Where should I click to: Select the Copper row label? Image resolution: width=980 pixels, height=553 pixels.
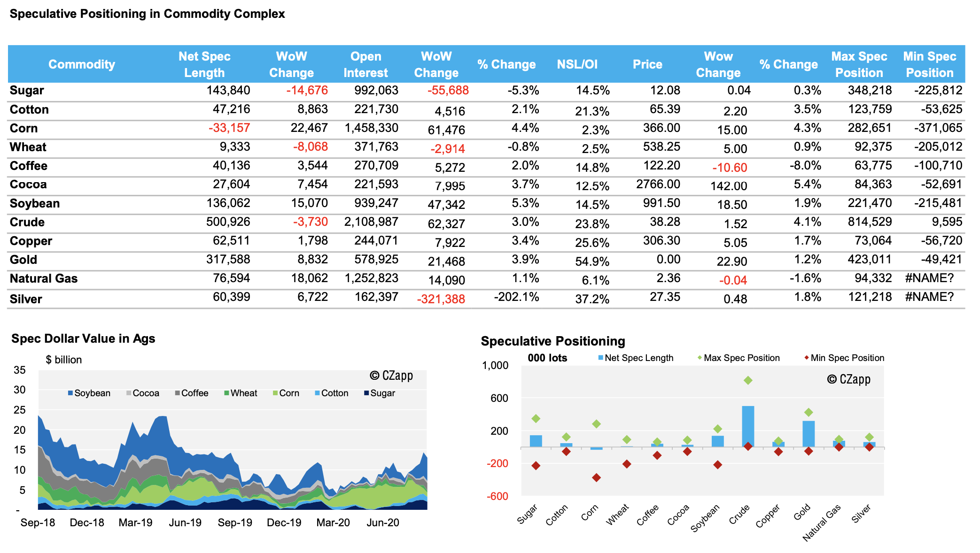[31, 241]
